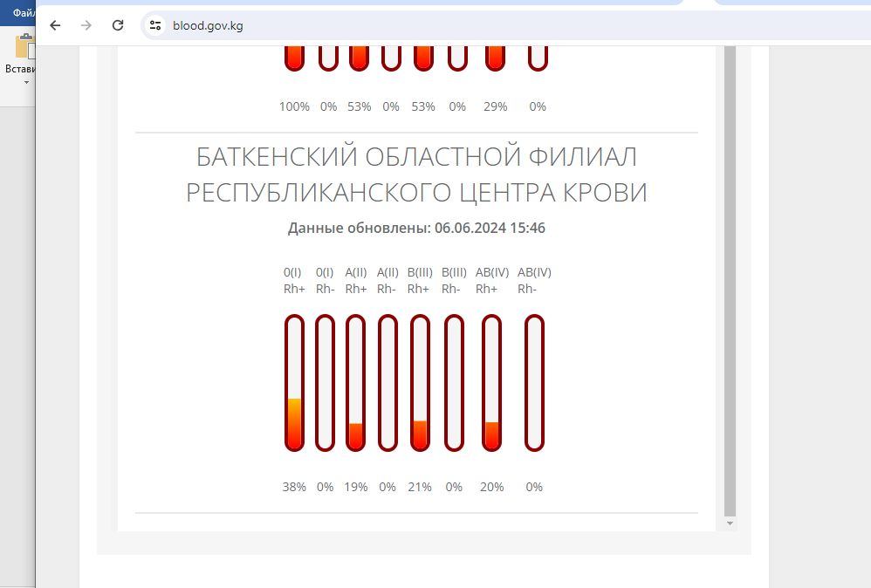Click the Batken A(II) Rh+ blood gauge

(355, 384)
